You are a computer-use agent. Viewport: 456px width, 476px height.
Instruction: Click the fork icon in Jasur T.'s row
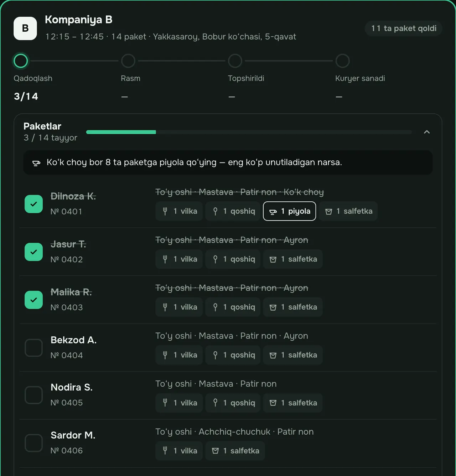(165, 259)
